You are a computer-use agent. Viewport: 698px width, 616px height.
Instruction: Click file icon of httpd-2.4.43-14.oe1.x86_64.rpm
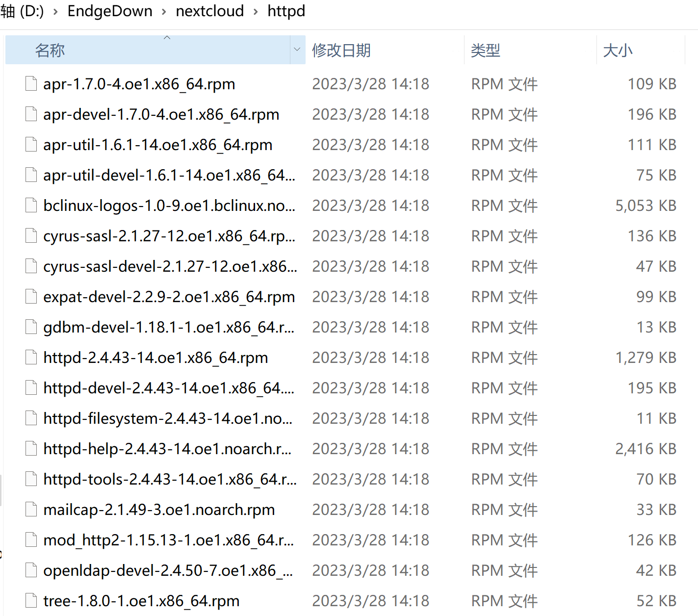[x=31, y=358]
